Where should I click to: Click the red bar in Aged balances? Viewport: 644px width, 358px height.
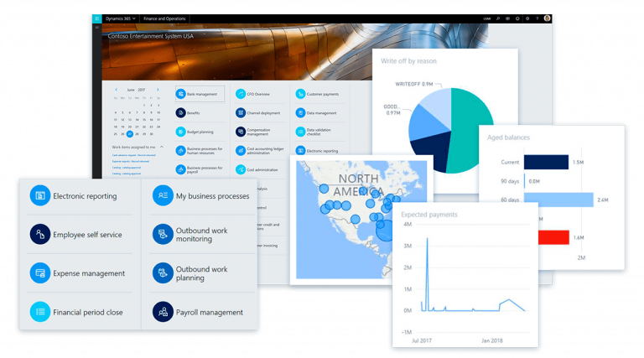click(x=553, y=237)
